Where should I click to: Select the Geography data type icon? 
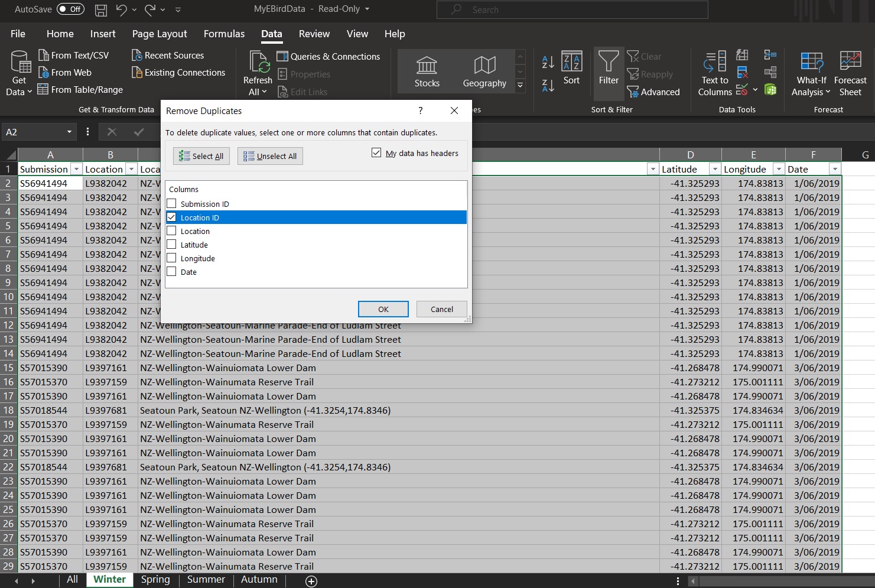tap(484, 65)
